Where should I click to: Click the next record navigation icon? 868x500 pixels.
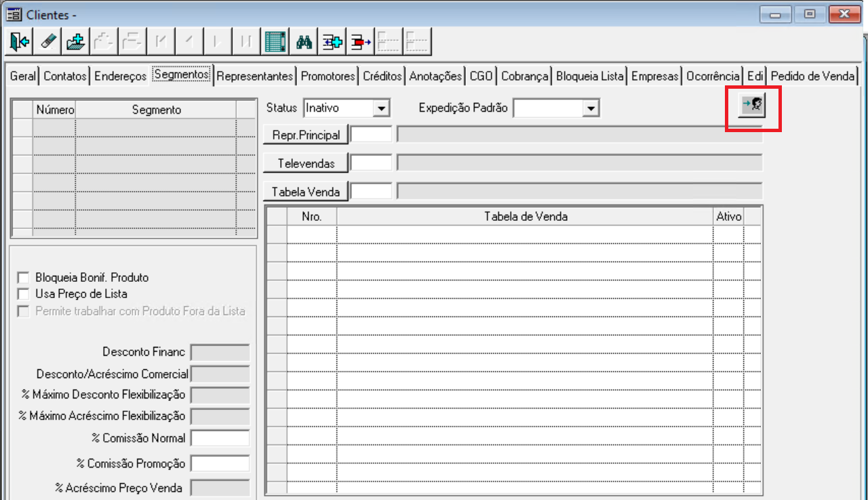pos(217,42)
